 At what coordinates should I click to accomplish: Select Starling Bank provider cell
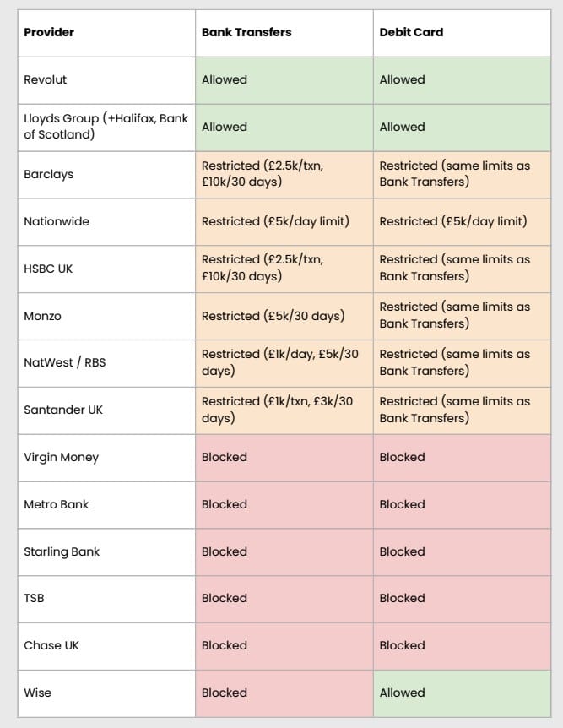click(x=62, y=552)
